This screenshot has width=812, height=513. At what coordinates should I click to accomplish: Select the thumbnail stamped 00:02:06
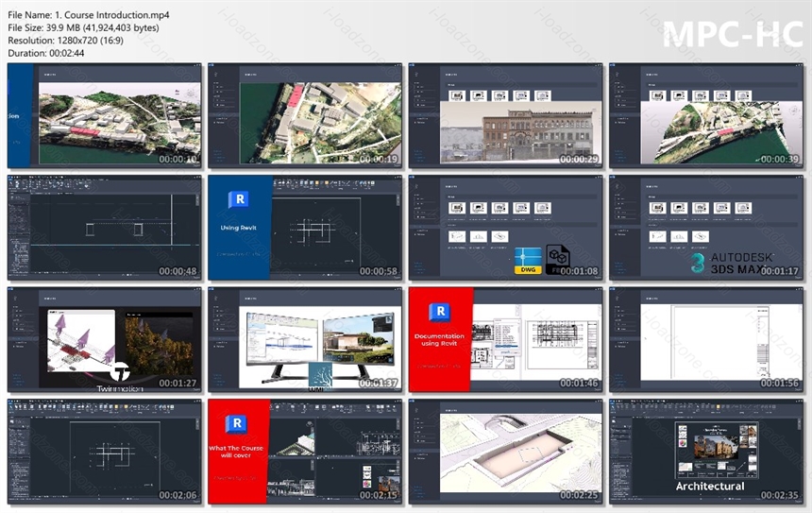pos(105,452)
